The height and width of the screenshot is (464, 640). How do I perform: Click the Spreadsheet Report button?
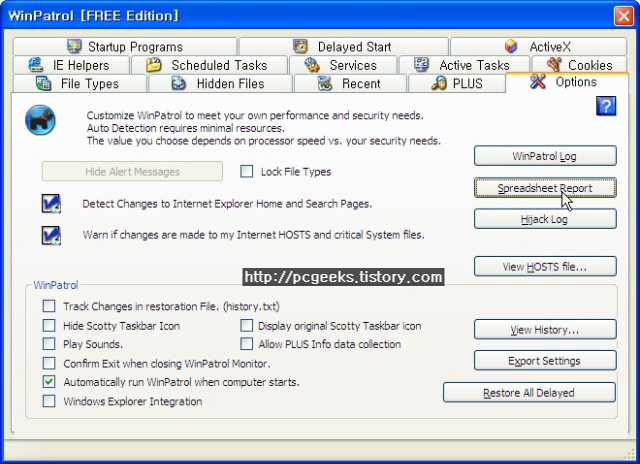click(x=545, y=188)
